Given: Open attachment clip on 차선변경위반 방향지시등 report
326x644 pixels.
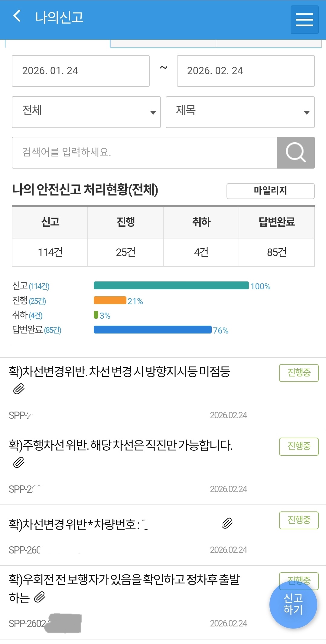Looking at the screenshot, I should [x=19, y=389].
